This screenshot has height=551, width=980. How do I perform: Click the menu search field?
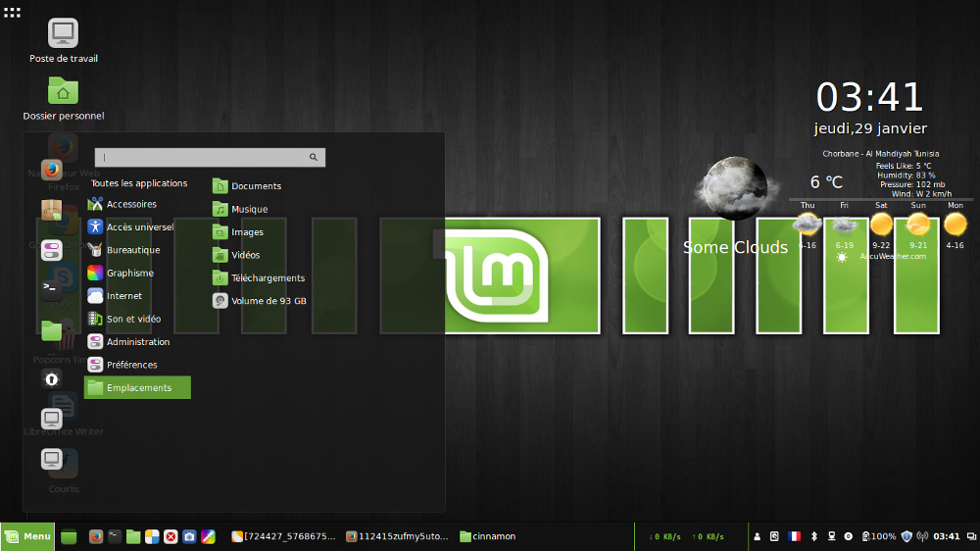point(210,158)
